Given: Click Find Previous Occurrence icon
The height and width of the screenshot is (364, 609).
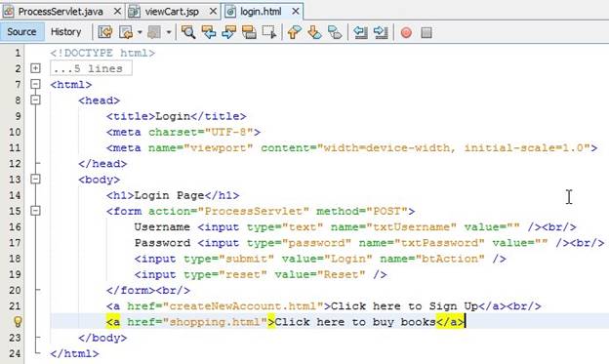Looking at the screenshot, I should tap(209, 32).
